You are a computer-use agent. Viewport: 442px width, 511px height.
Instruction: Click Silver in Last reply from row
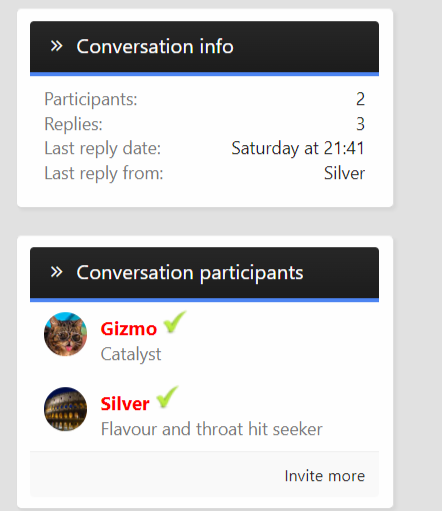coord(344,173)
